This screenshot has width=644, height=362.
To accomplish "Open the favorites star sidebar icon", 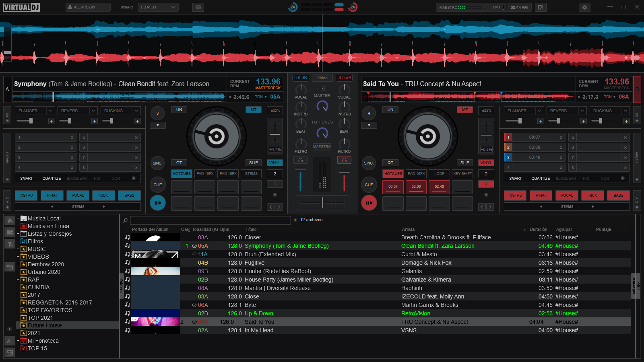I will [10, 220].
